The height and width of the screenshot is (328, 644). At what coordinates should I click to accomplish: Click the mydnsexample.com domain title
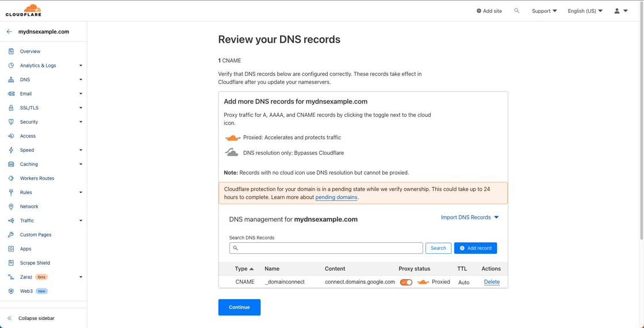click(44, 32)
